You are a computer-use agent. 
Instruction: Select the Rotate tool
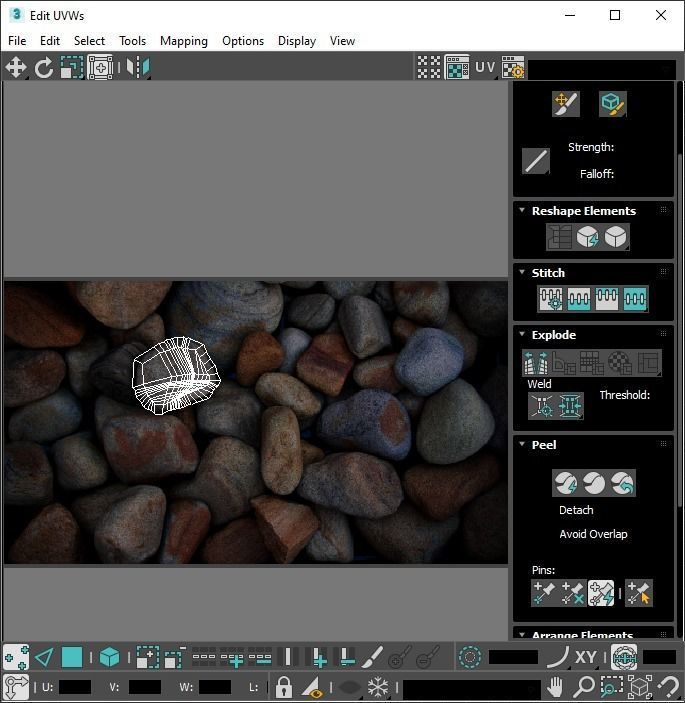43,67
